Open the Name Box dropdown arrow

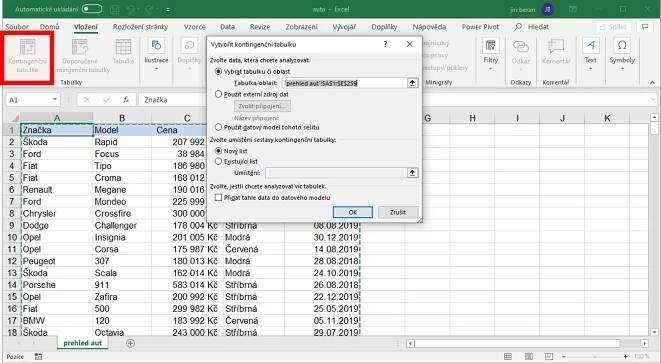(55, 100)
